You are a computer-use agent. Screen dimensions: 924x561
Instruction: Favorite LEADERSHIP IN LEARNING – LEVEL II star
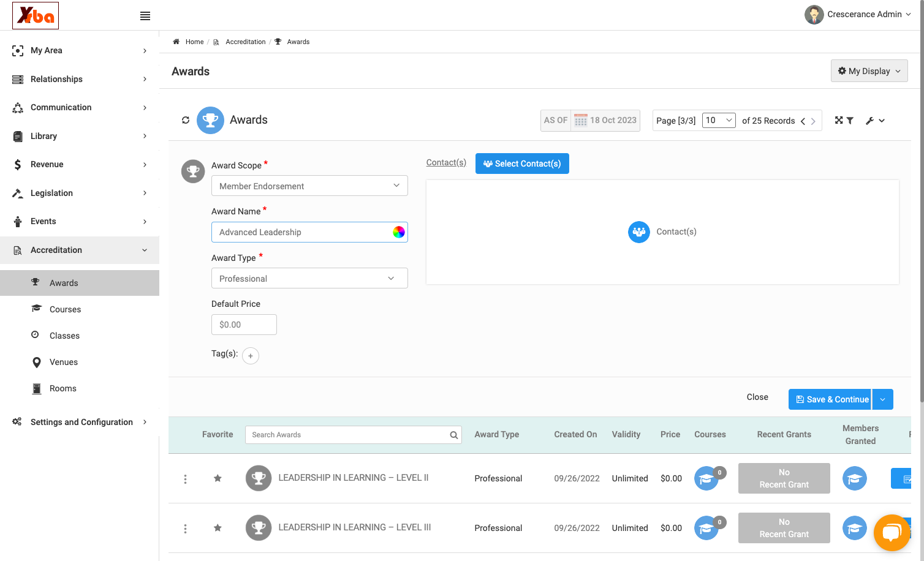218,478
